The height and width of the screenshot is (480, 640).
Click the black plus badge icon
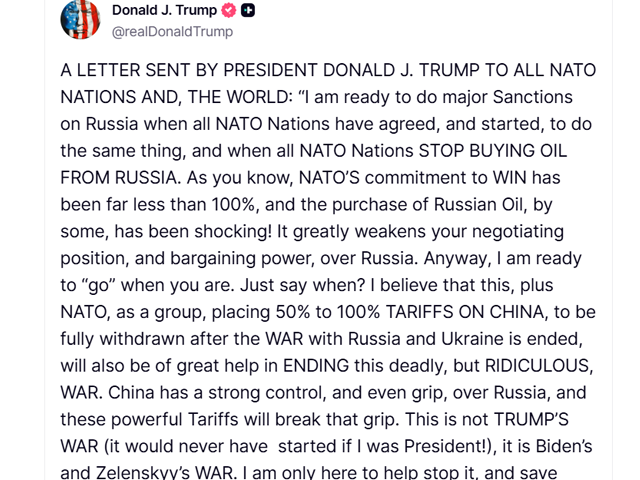point(248,10)
